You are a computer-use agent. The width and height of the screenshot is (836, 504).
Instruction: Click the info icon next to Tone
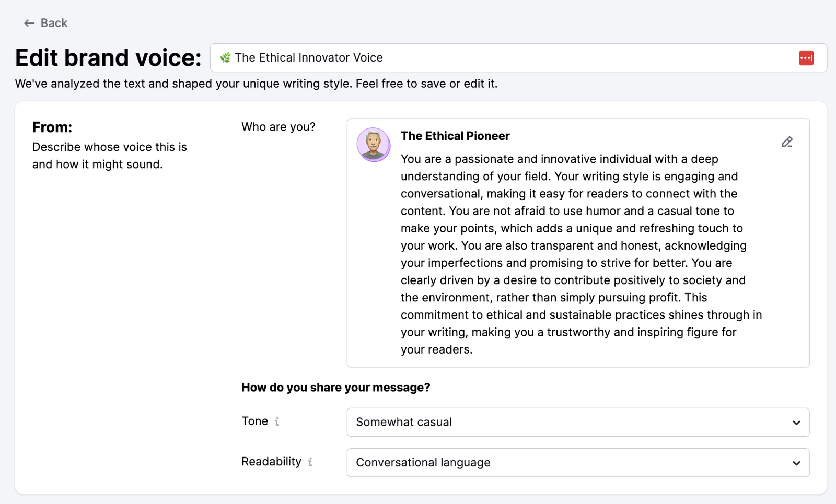[278, 421]
